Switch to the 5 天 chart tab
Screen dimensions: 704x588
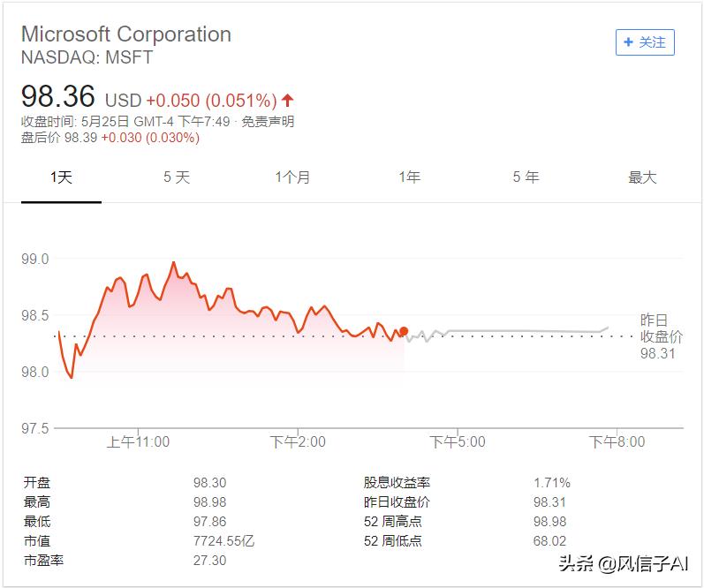click(x=177, y=177)
